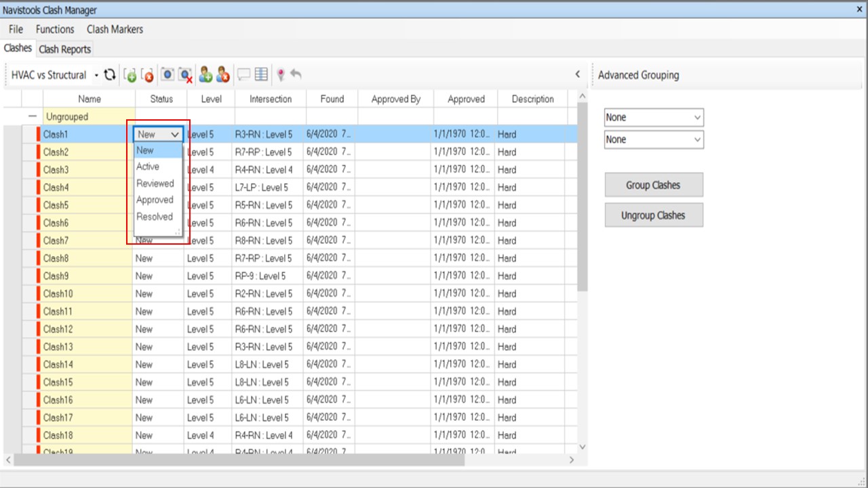Image resolution: width=868 pixels, height=488 pixels.
Task: Select the Clash1 name cell
Action: [x=87, y=134]
